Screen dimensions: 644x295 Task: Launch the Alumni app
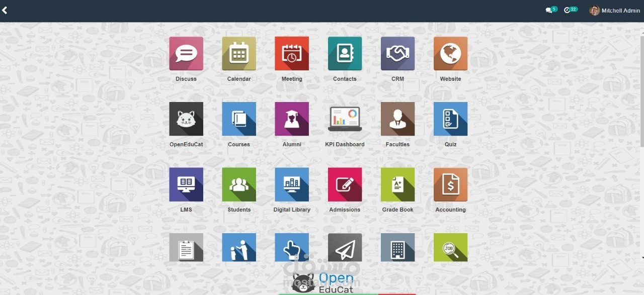[292, 119]
